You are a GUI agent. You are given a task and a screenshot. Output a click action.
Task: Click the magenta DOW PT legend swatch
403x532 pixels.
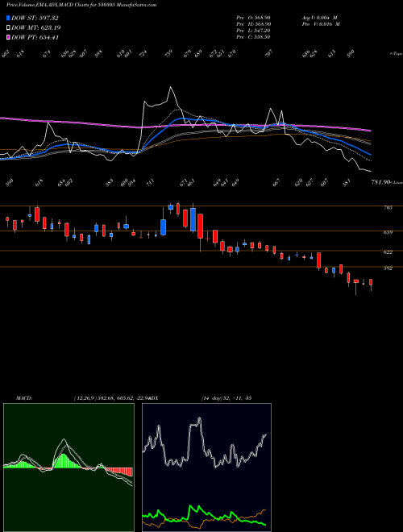[9, 37]
